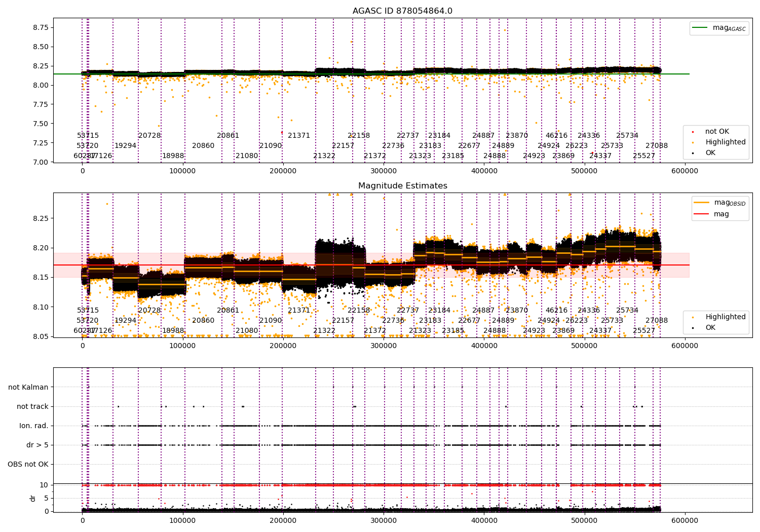Click OBSID 21372 in the Magnitude Estimates plot
This screenshot has height=532, width=760.
pos(375,331)
